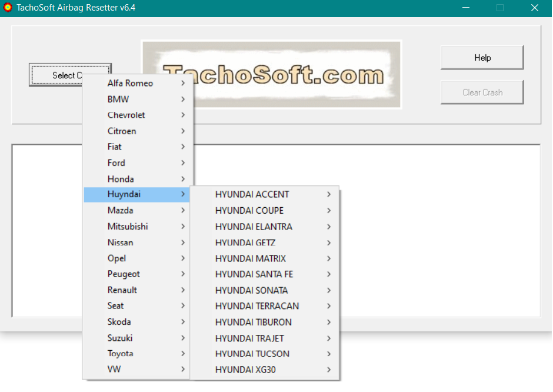Viewport: 553px width, 392px height.
Task: Select Honda in the make list
Action: click(138, 179)
